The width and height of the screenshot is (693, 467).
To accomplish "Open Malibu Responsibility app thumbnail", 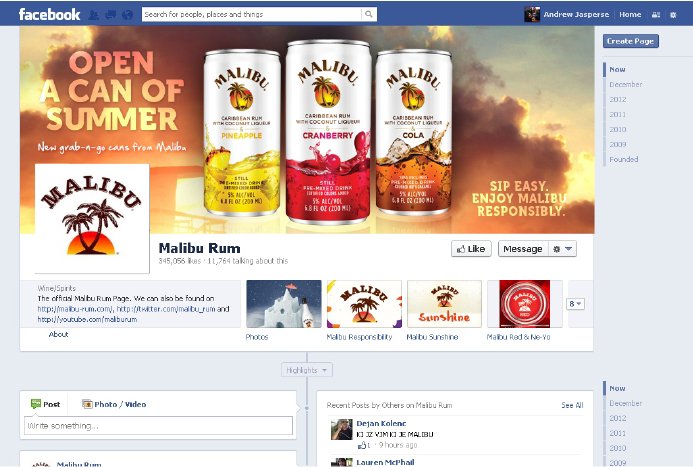I will 364,304.
